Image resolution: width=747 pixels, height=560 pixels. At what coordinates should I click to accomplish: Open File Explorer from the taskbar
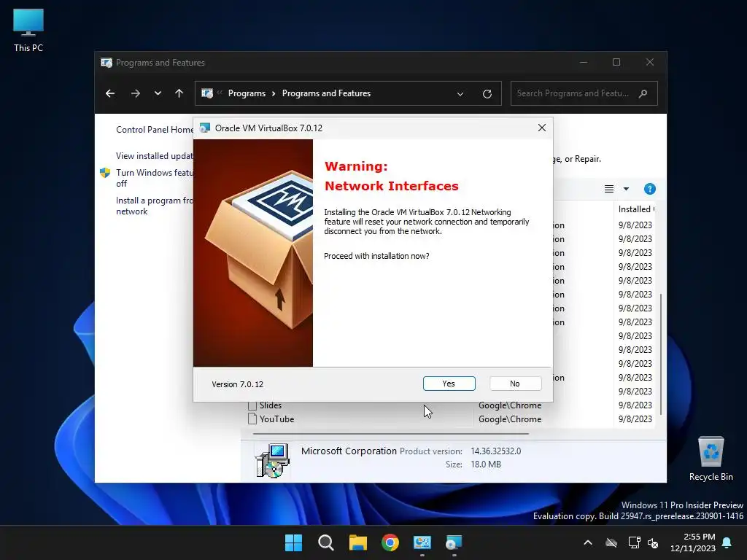357,542
